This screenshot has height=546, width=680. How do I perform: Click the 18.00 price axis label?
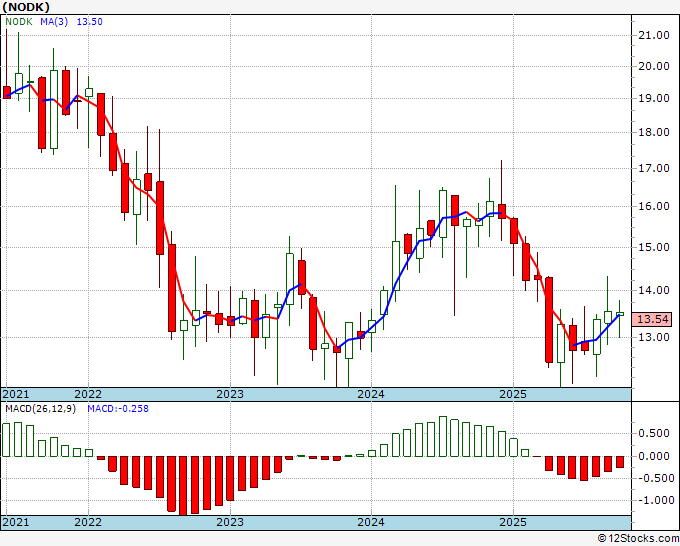[x=654, y=132]
